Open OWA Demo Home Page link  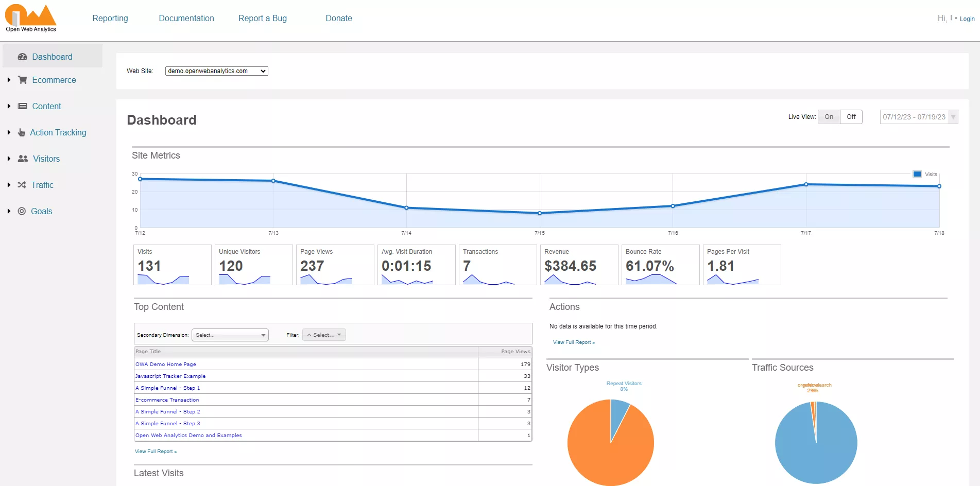point(166,364)
